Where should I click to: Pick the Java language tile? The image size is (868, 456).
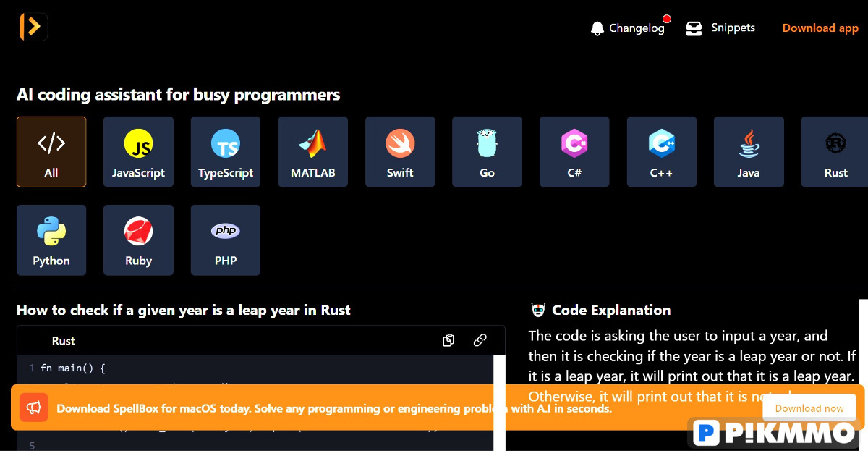(749, 152)
